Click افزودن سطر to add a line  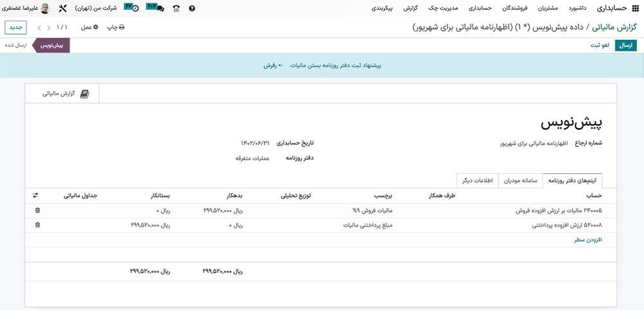click(x=588, y=240)
